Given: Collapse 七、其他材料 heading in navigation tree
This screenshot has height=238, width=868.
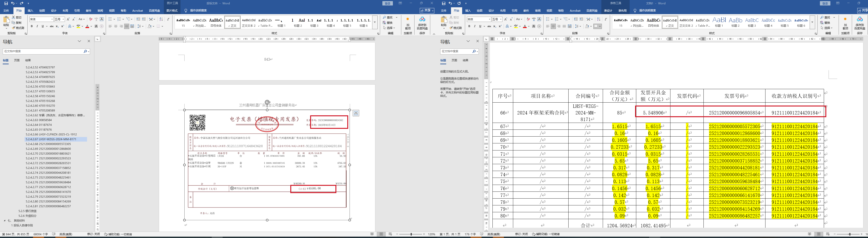Looking at the screenshot, I should tap(5, 220).
